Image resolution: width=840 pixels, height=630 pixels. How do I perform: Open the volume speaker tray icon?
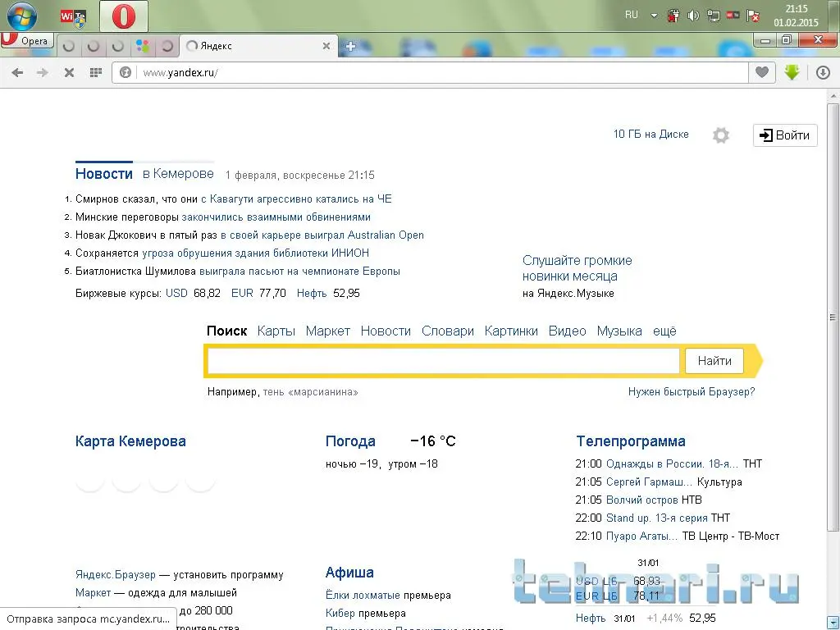tap(693, 16)
